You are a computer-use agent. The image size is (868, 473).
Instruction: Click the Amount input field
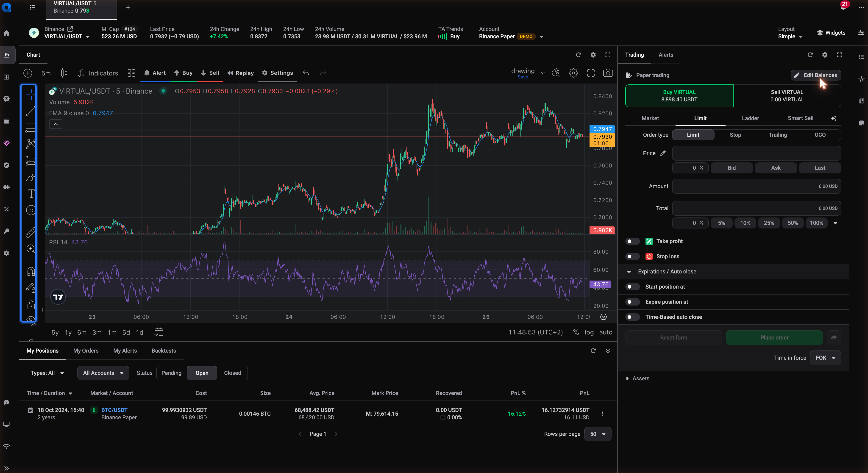pyautogui.click(x=757, y=186)
